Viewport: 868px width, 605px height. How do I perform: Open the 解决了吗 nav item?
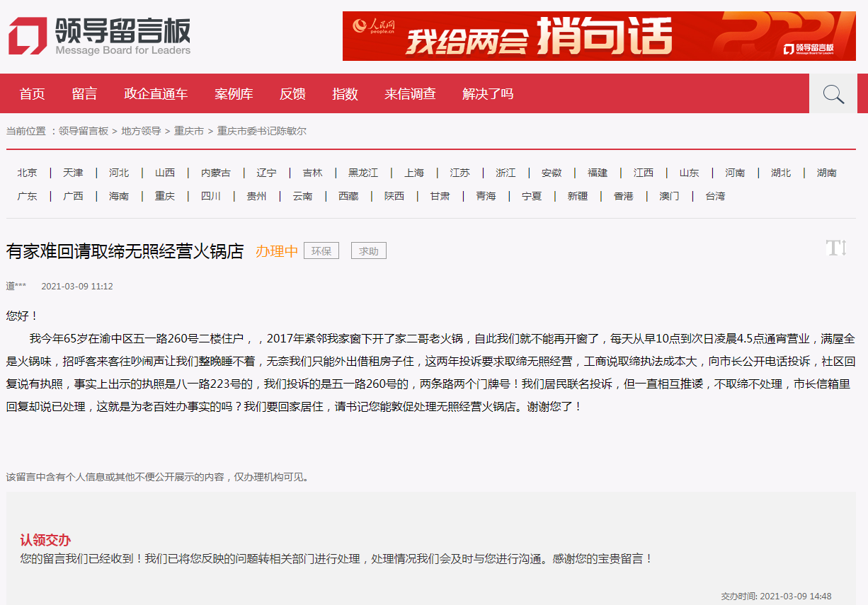(488, 94)
